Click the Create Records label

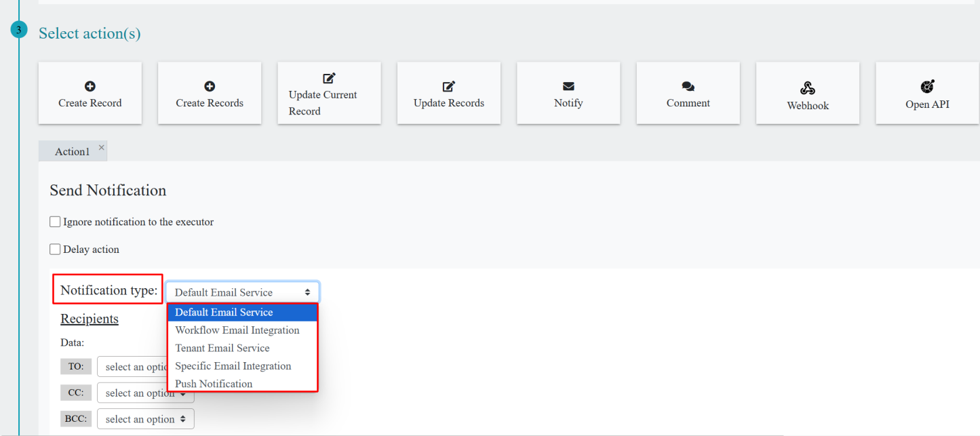210,103
